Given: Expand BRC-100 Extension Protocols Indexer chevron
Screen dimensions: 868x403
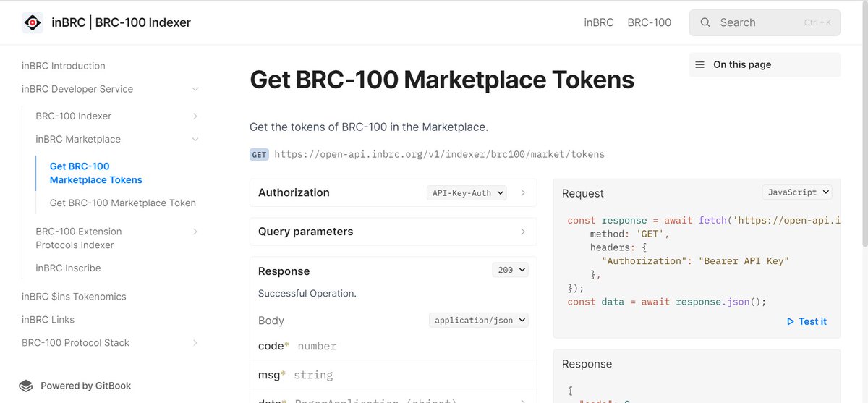Looking at the screenshot, I should (x=195, y=232).
